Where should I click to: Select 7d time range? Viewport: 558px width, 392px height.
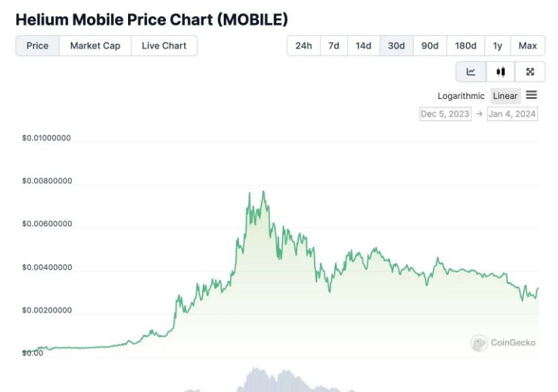(x=334, y=46)
